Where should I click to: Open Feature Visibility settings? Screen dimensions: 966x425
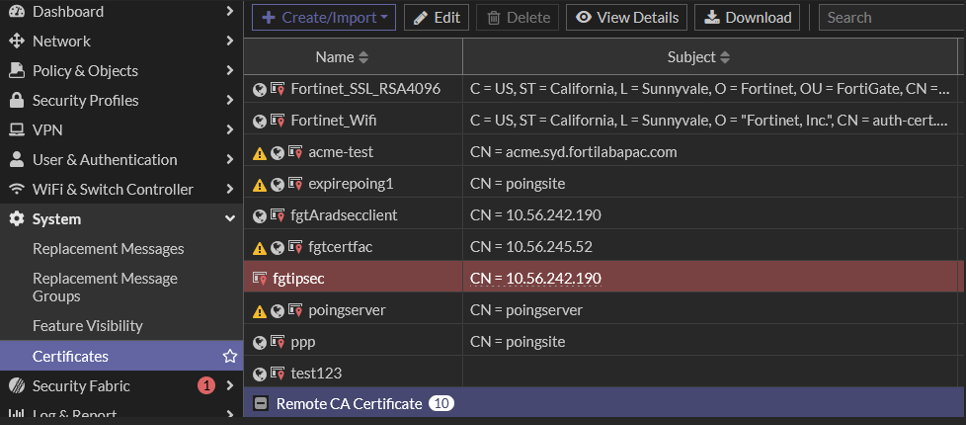(x=87, y=326)
